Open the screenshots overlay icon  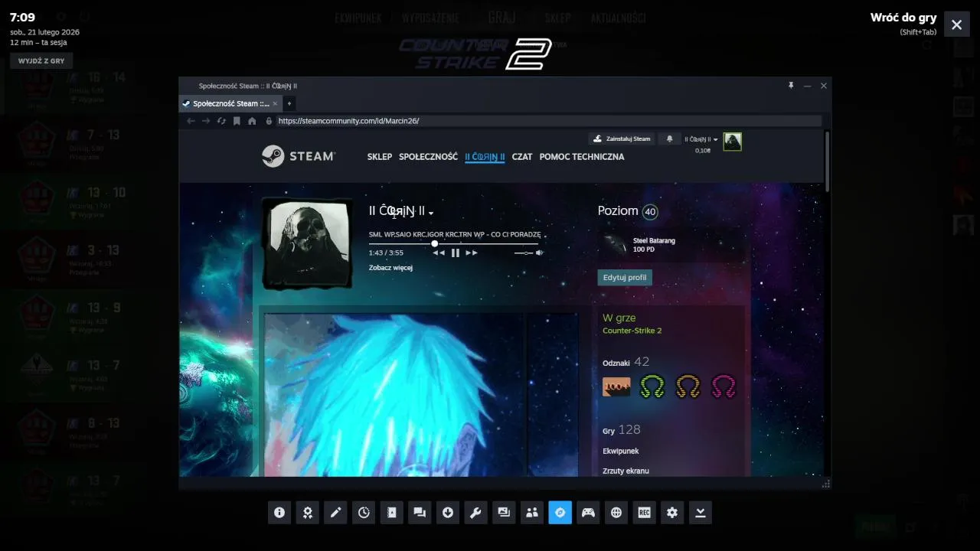coord(504,513)
